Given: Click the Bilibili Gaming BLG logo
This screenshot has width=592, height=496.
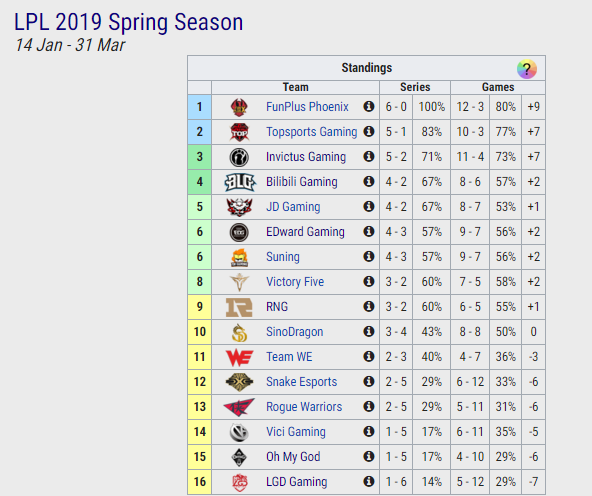Looking at the screenshot, I should pyautogui.click(x=239, y=182).
